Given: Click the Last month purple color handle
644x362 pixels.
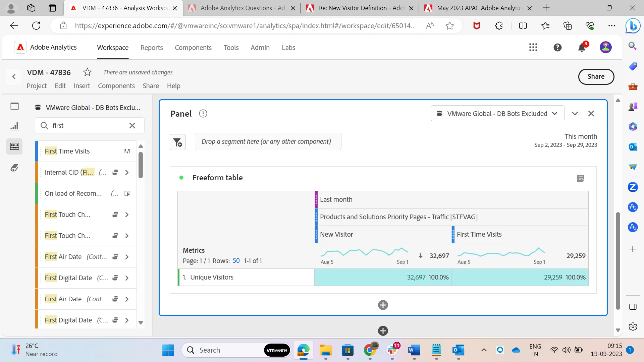Looking at the screenshot, I should 316,199.
